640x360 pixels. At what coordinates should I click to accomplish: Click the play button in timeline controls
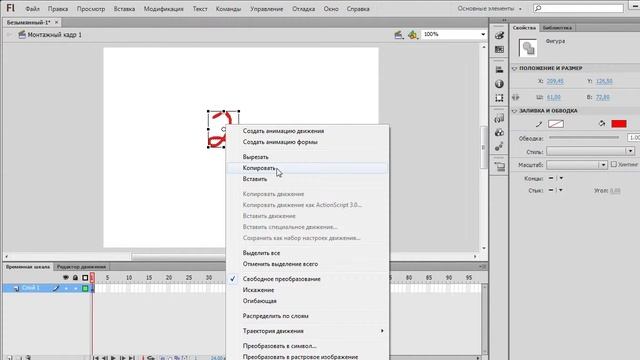coord(113,358)
